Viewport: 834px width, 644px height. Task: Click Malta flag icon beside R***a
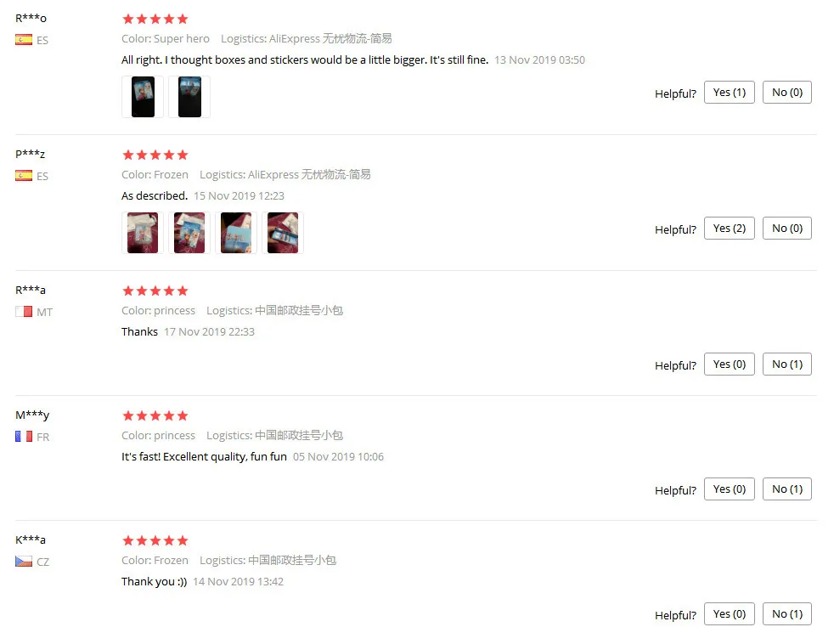[24, 311]
